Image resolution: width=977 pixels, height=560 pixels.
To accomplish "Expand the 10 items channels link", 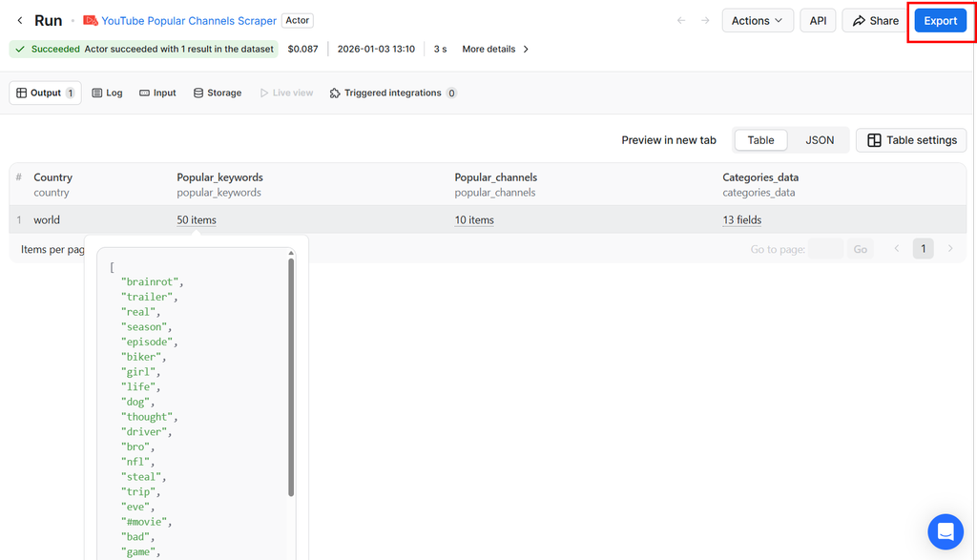I will tap(474, 219).
